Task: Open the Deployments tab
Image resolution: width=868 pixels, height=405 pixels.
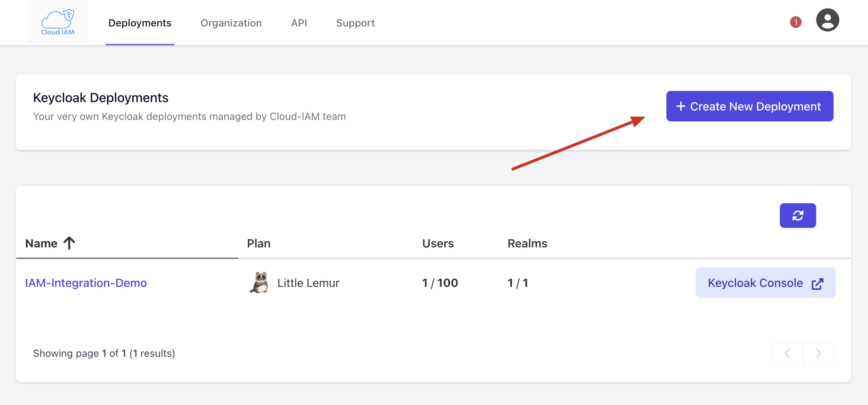Action: coord(140,23)
